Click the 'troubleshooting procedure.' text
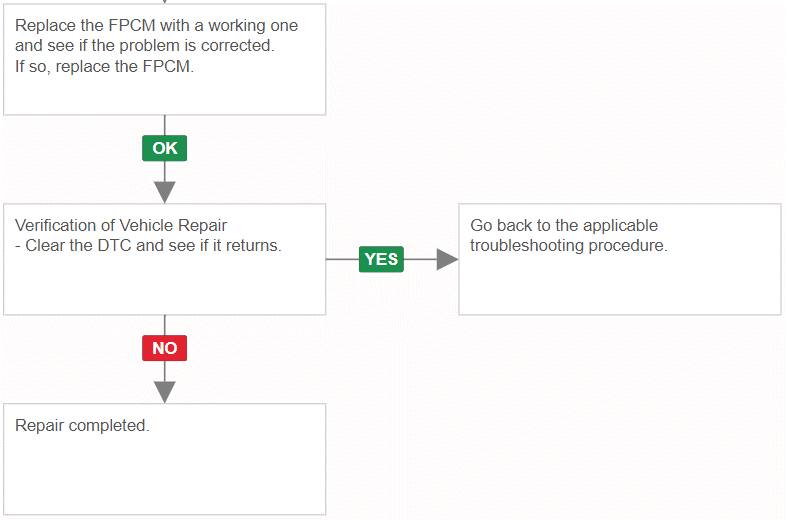The image size is (787, 520). 569,245
